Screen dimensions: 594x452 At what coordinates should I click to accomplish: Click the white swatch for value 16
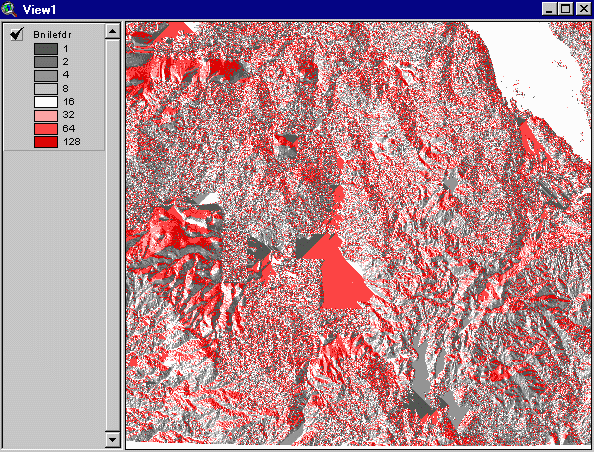click(46, 102)
